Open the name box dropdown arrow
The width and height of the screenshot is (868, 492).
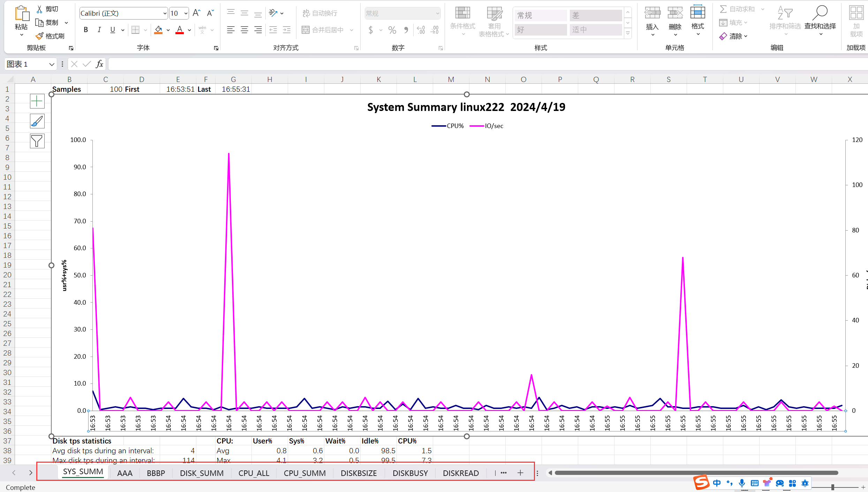51,64
